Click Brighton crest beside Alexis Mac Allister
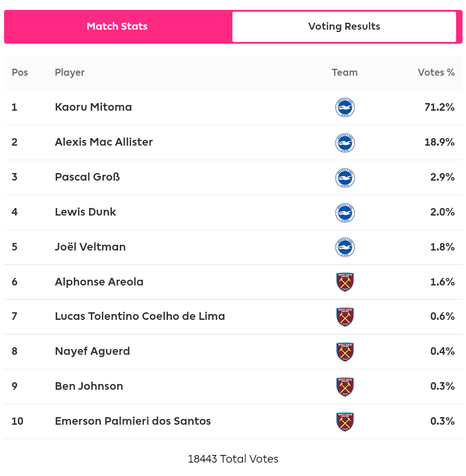Image resolution: width=466 pixels, height=476 pixels. (345, 143)
